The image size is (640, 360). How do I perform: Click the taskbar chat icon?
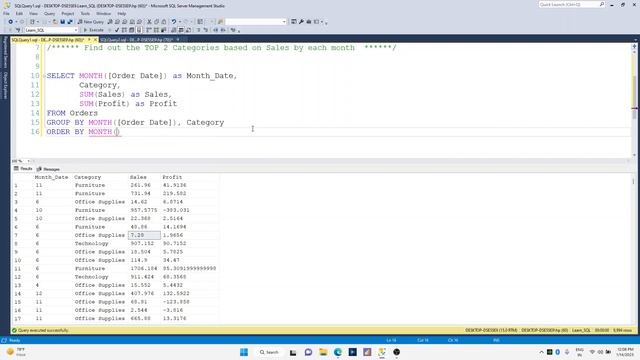[308, 352]
